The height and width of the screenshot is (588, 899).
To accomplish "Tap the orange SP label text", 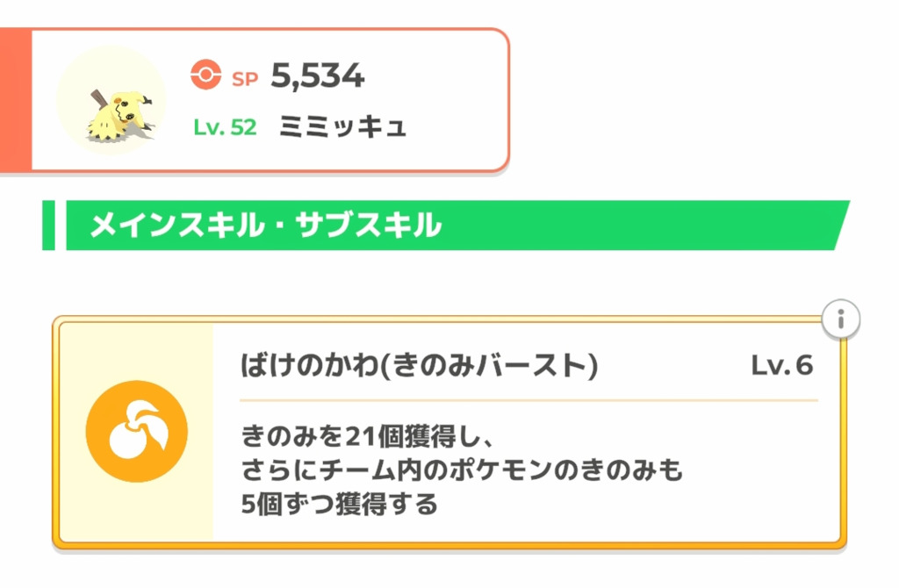I will [x=243, y=78].
